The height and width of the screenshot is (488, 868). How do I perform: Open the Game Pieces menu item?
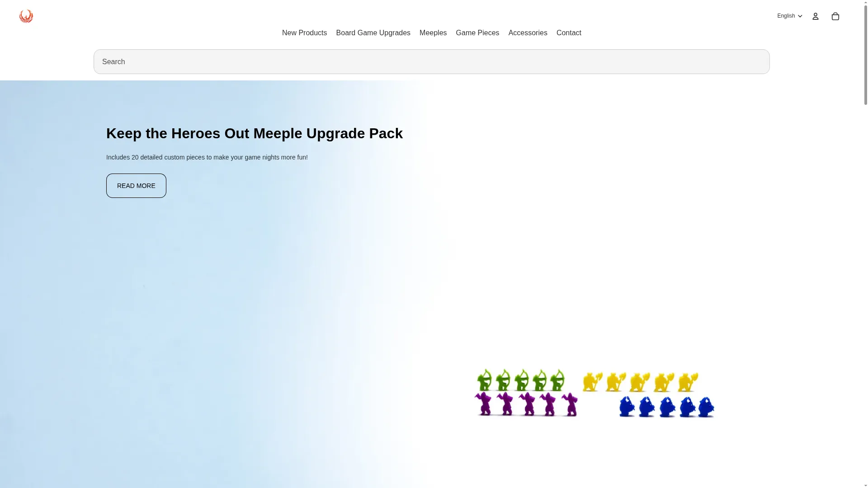[477, 33]
